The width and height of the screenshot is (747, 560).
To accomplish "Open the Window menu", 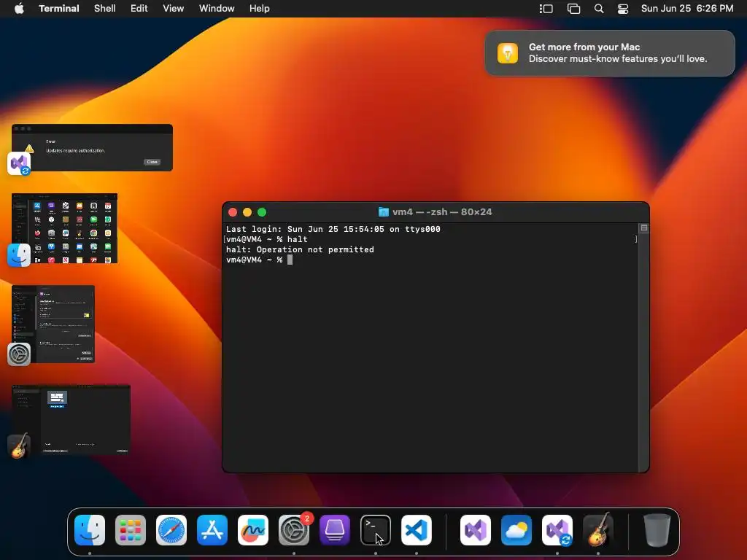I will 217,9.
